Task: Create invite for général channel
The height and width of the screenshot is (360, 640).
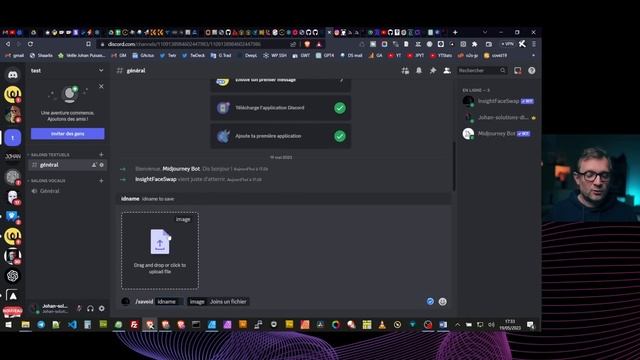Action: coord(94,165)
